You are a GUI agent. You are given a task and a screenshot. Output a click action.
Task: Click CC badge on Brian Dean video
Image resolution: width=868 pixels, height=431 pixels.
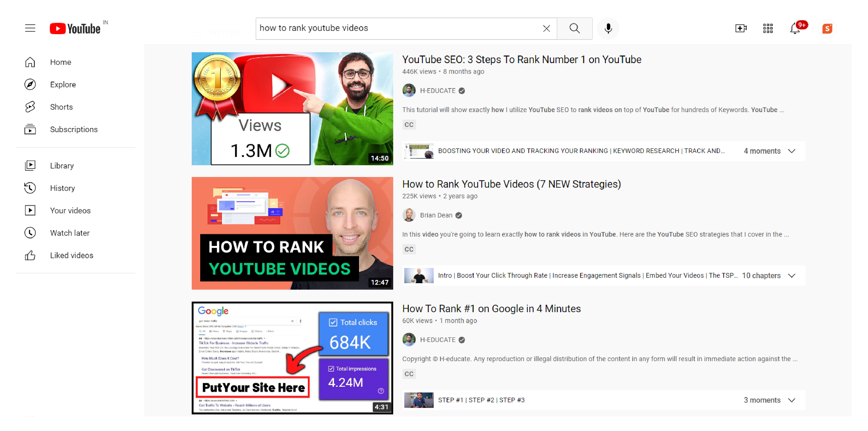[x=409, y=250]
